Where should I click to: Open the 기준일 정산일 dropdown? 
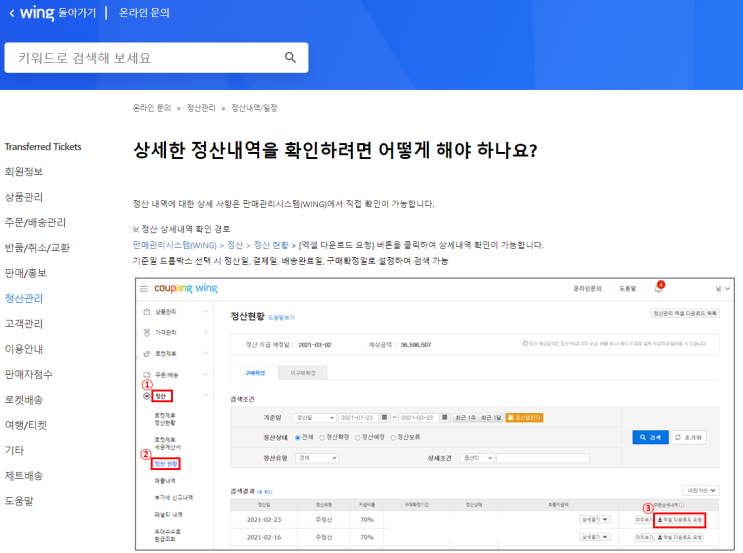314,417
